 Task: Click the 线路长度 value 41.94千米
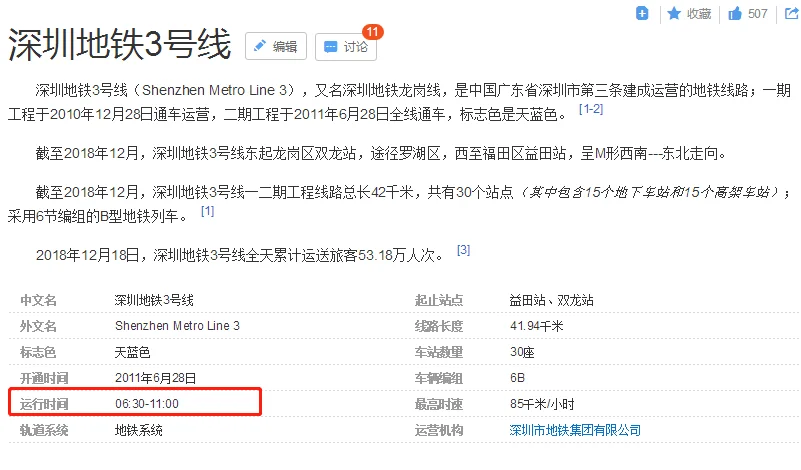pos(536,326)
